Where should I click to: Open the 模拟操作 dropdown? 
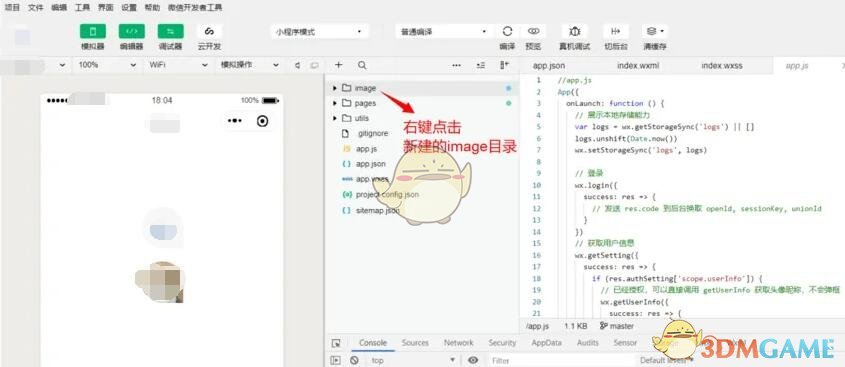250,65
